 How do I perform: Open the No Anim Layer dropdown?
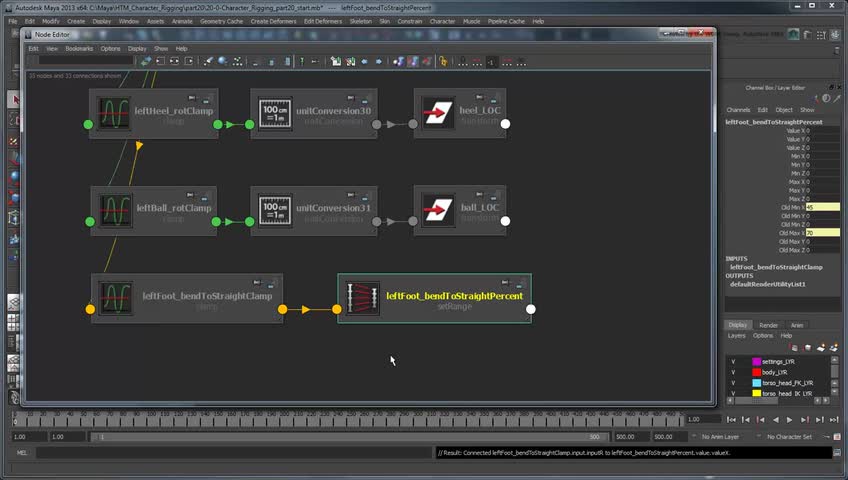(719, 437)
